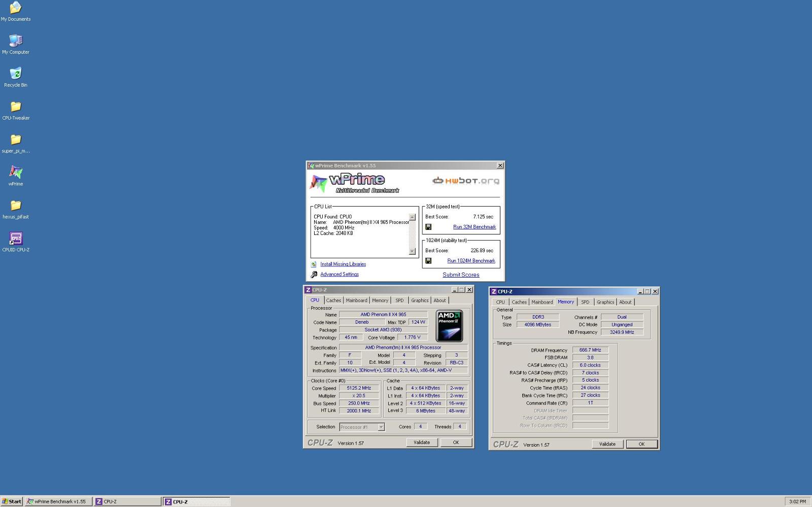The height and width of the screenshot is (507, 812).
Task: Click the Core Voltage 1.776 V value
Action: (412, 337)
